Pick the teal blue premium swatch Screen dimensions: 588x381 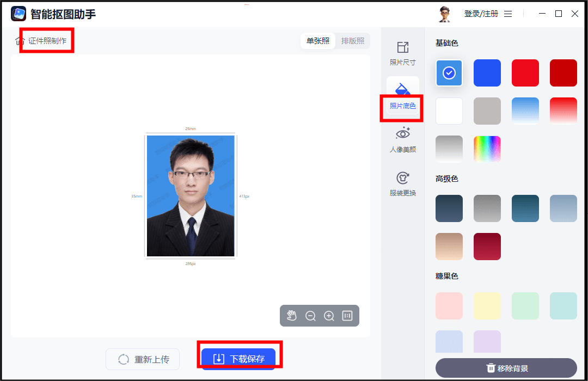click(525, 208)
